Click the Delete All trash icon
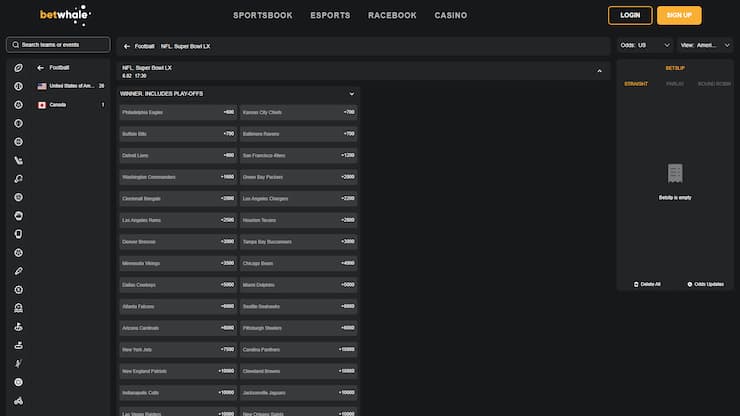Image resolution: width=740 pixels, height=416 pixels. point(636,284)
